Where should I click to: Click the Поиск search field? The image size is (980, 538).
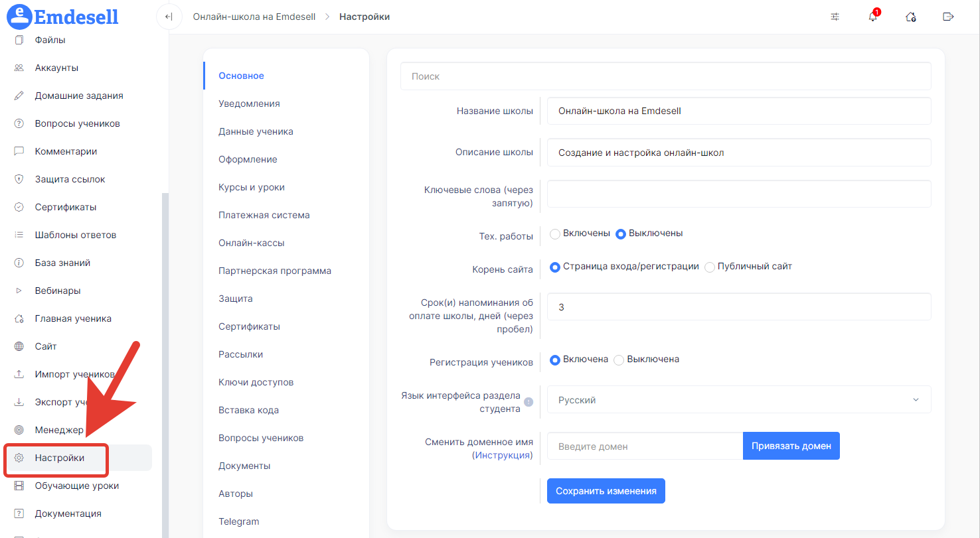(x=665, y=76)
